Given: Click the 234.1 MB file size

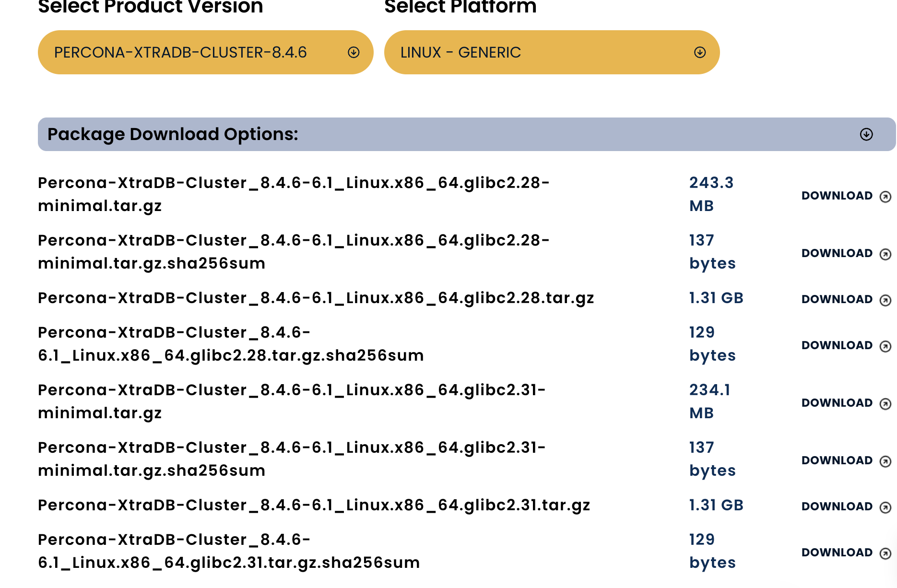Looking at the screenshot, I should [x=710, y=401].
